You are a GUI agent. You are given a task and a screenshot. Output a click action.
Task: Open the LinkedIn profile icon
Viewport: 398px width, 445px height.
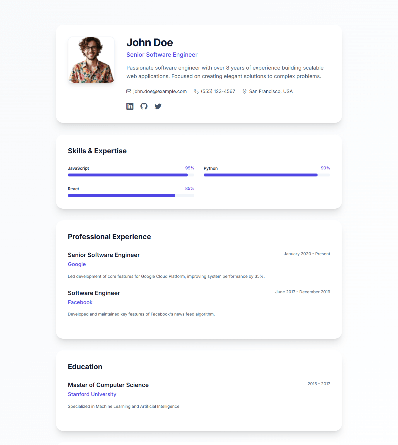130,106
